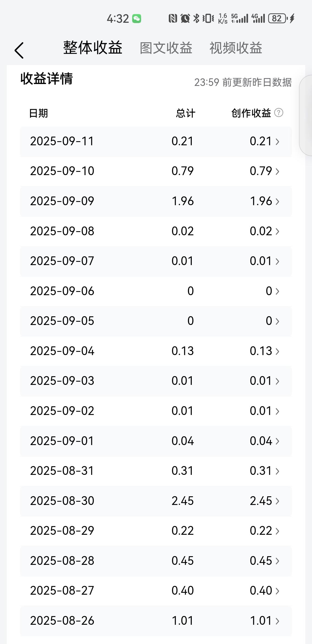312x644 pixels.
Task: Tap the question mark beside 创作收益
Action: click(279, 113)
